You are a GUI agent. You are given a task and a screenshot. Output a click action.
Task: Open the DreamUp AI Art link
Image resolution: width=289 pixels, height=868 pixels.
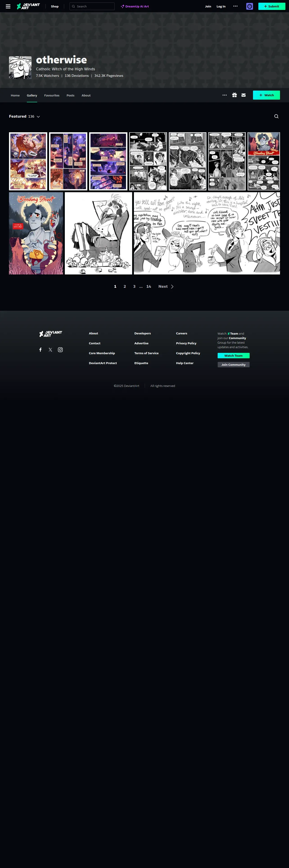(135, 6)
